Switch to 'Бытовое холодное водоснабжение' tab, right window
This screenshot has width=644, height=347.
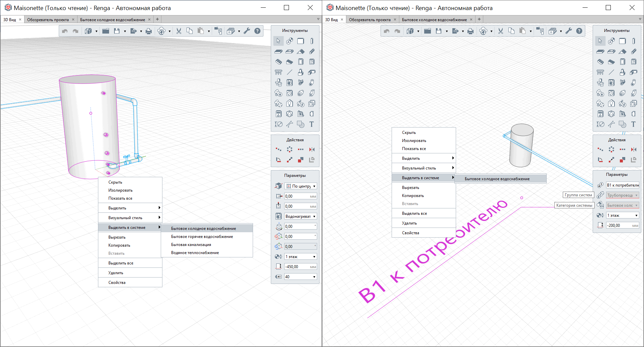pyautogui.click(x=434, y=20)
